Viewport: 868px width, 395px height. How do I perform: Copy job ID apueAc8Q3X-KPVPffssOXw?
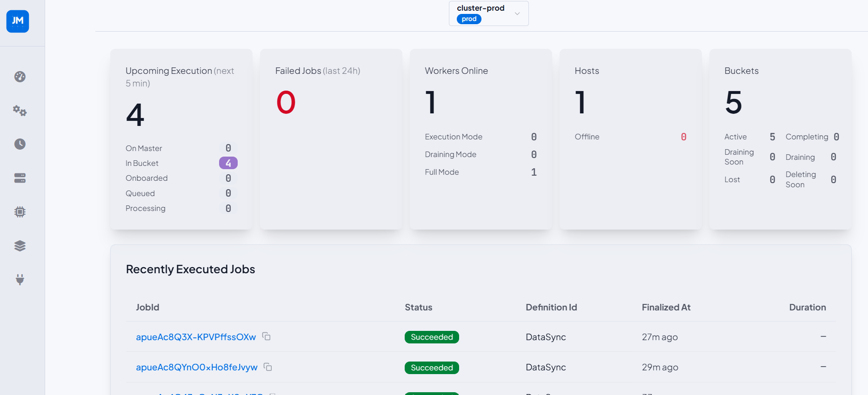click(x=267, y=336)
